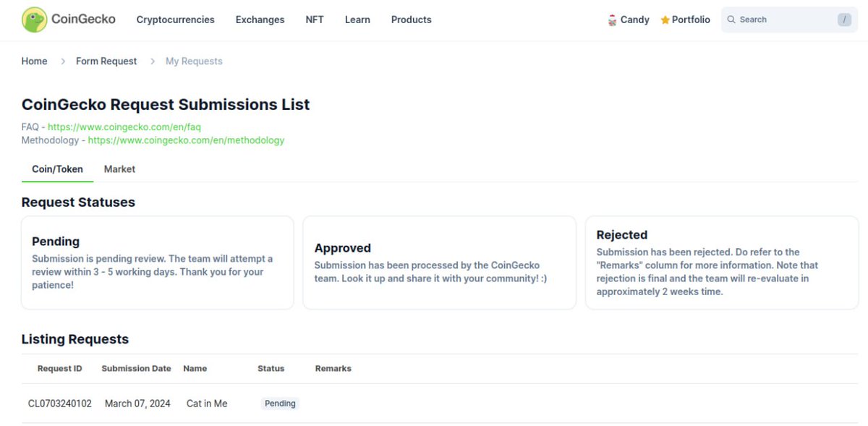This screenshot has height=426, width=868.
Task: Switch to the Market tab
Action: point(119,169)
